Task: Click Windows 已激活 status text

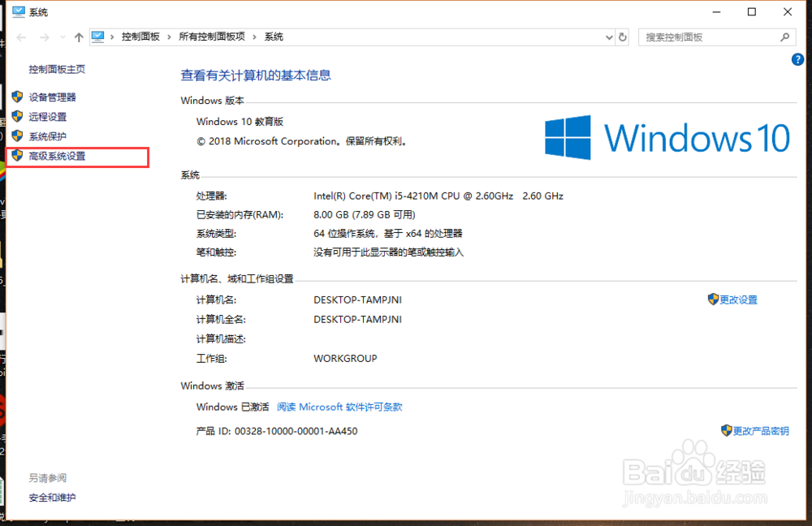Action: point(232,407)
